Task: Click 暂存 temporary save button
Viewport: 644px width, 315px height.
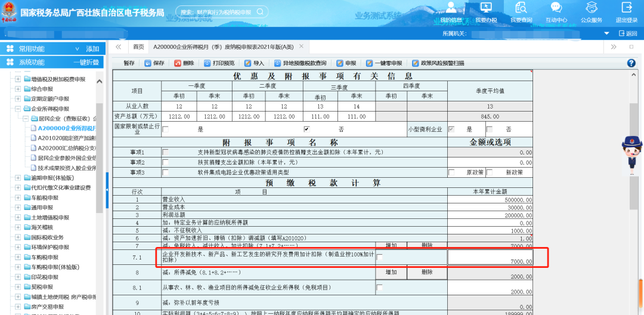Action: click(x=129, y=63)
